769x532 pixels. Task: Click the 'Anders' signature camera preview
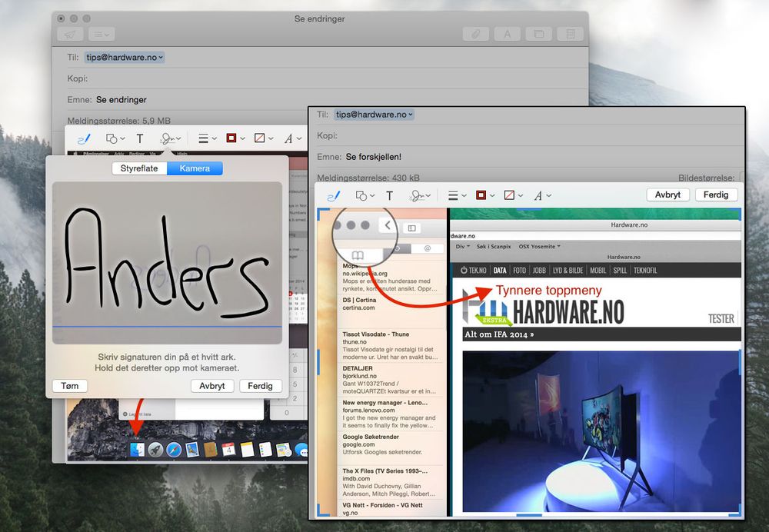click(x=167, y=263)
